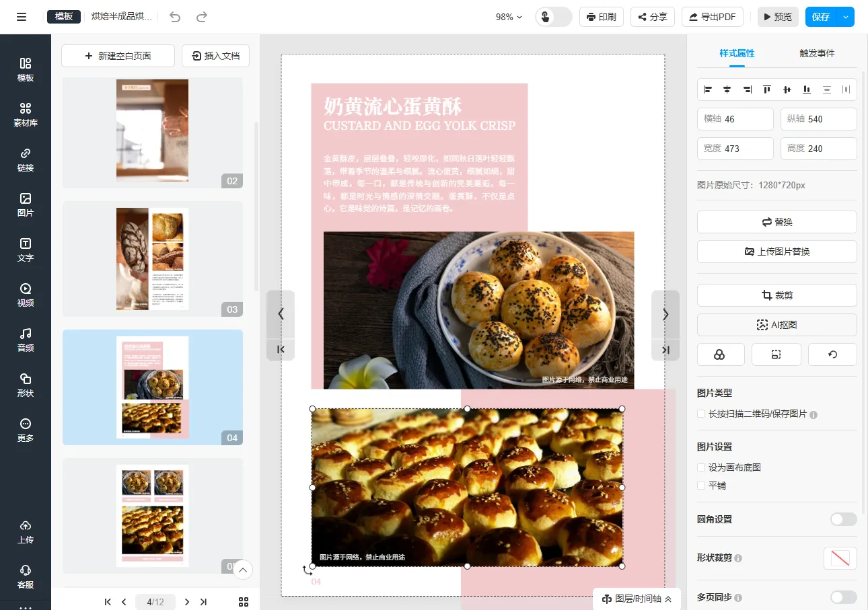Click the 替换 replace image button

click(x=777, y=222)
